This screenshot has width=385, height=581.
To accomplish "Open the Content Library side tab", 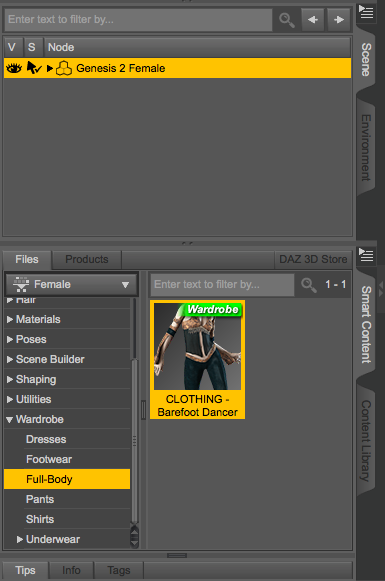I will 366,441.
